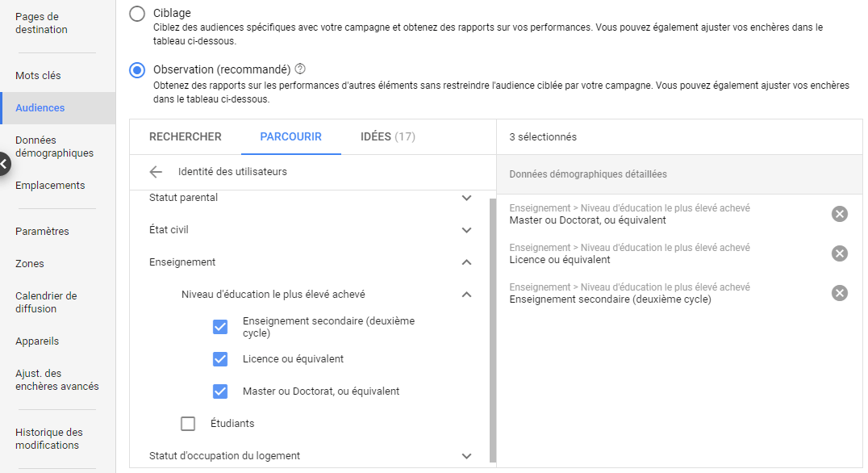The image size is (868, 473).
Task: Remove Enseignement secondaire from selected list
Action: [839, 293]
